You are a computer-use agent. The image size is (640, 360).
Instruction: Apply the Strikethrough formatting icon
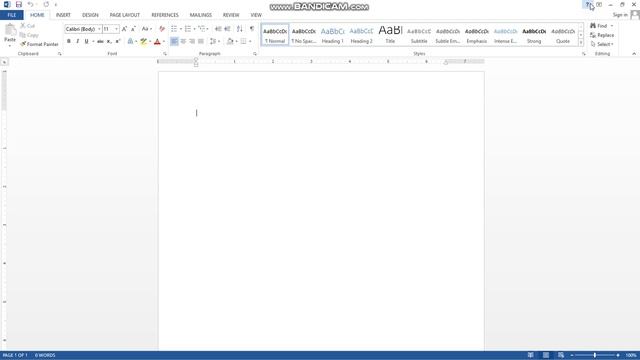point(100,41)
